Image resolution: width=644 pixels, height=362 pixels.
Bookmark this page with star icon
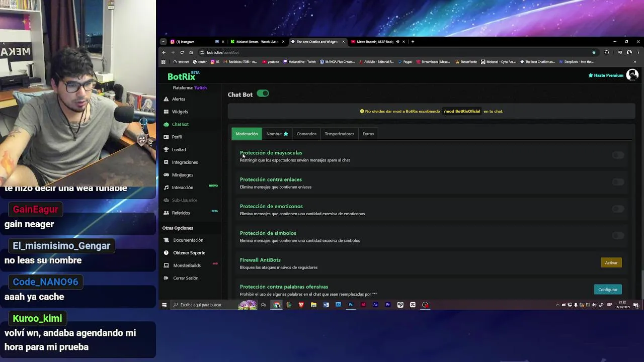(594, 52)
